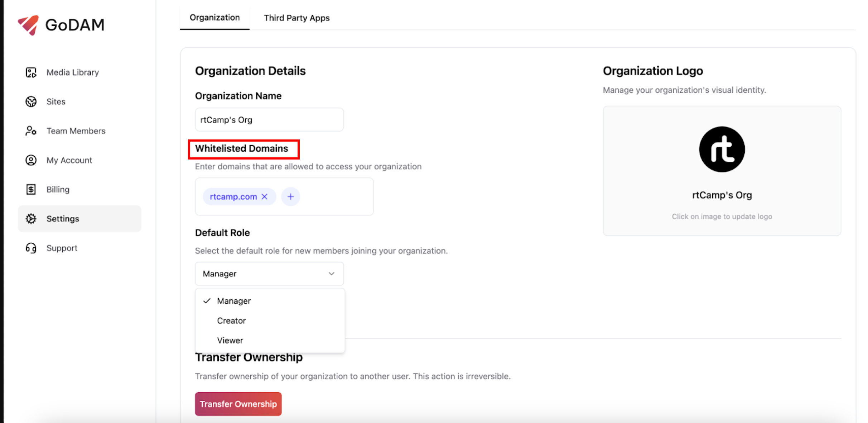Choose Manager from the role list
This screenshot has width=868, height=423.
(234, 301)
